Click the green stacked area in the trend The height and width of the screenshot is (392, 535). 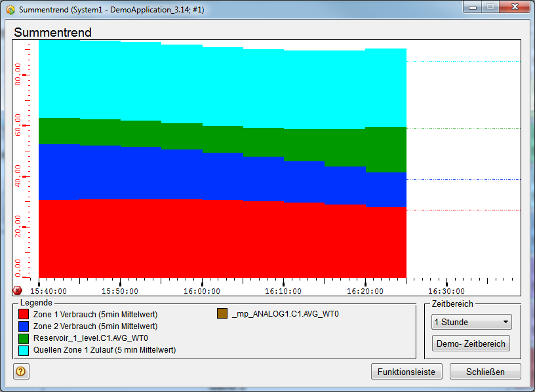(222, 140)
